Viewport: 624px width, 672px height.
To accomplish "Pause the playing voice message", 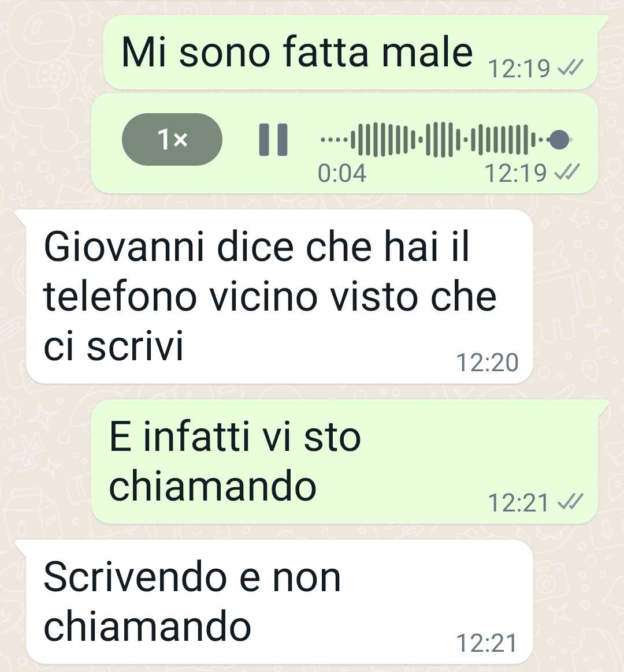I will pos(273,140).
